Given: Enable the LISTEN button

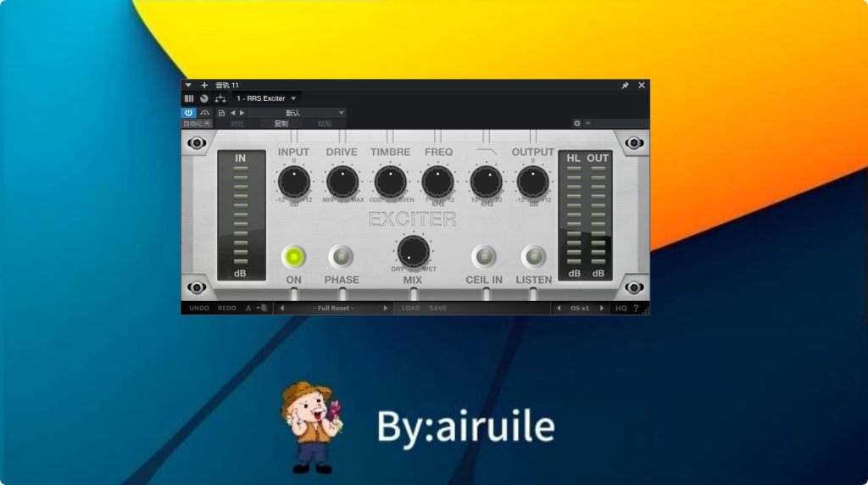Looking at the screenshot, I should coord(534,257).
